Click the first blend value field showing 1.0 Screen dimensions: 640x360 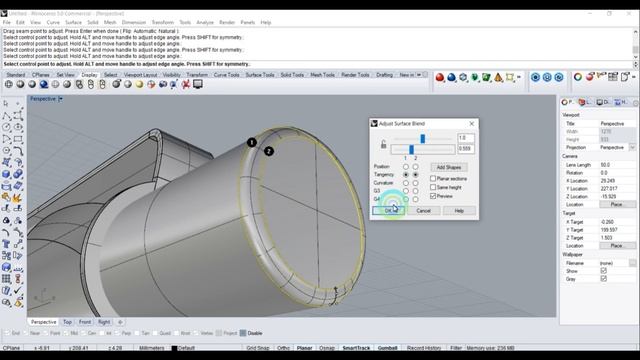[x=466, y=138]
